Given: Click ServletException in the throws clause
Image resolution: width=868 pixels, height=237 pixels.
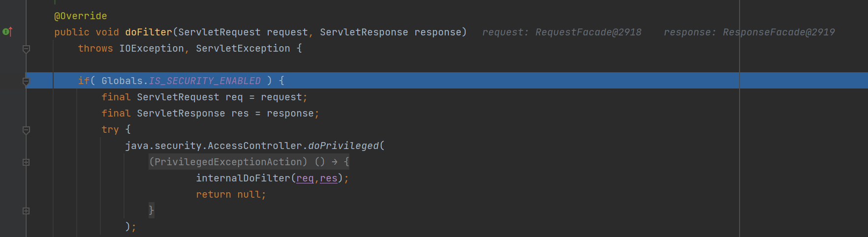Looking at the screenshot, I should 243,48.
